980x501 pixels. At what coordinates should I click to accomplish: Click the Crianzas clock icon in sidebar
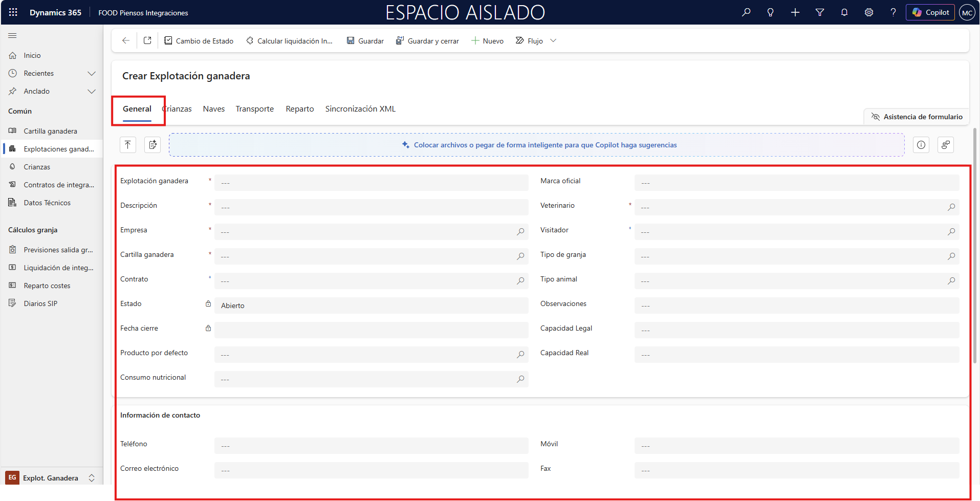13,167
